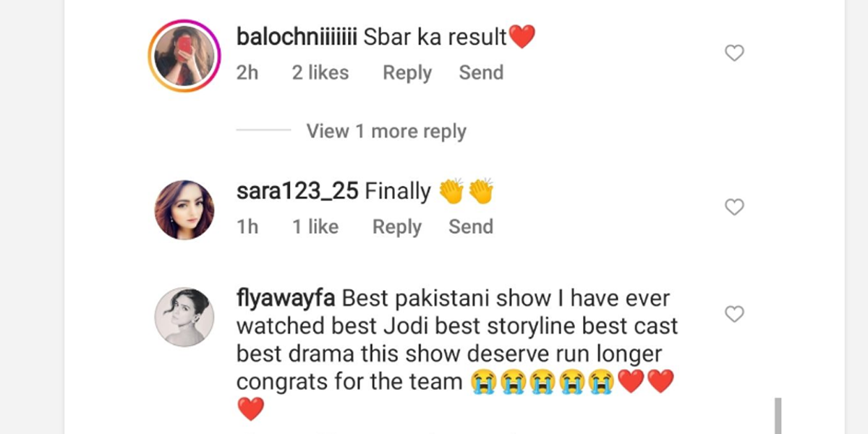View the 2 likes on balochniiiiiii's comment
The width and height of the screenshot is (868, 434).
[x=320, y=73]
